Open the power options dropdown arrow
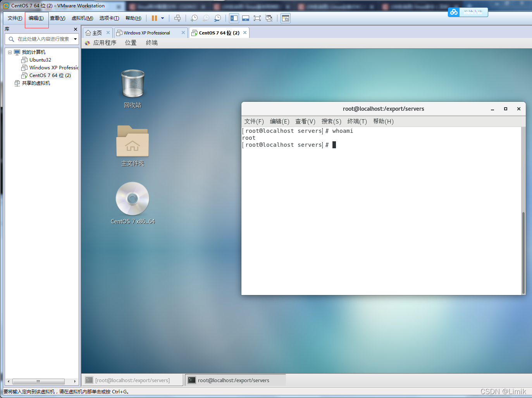The height and width of the screenshot is (398, 532). click(x=162, y=18)
